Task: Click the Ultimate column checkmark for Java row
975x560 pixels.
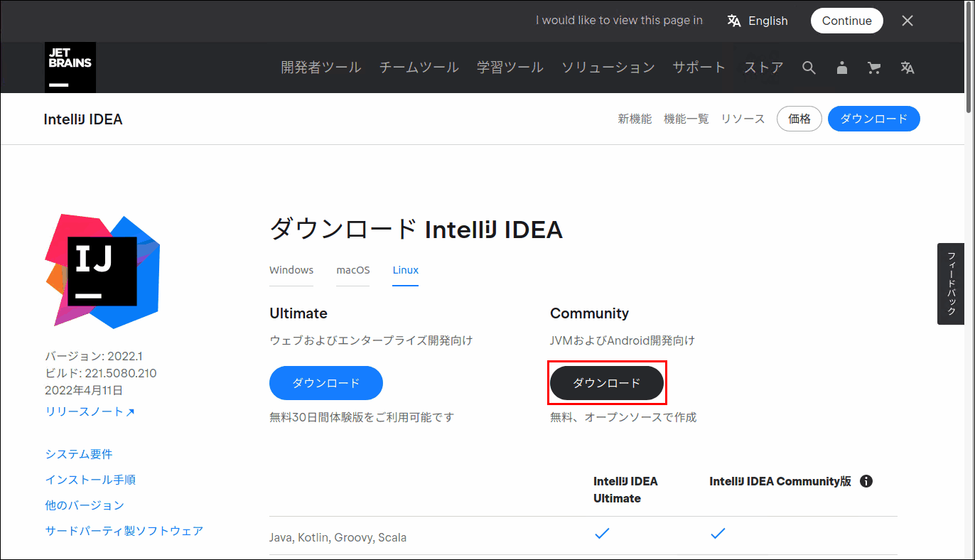Action: [x=602, y=533]
